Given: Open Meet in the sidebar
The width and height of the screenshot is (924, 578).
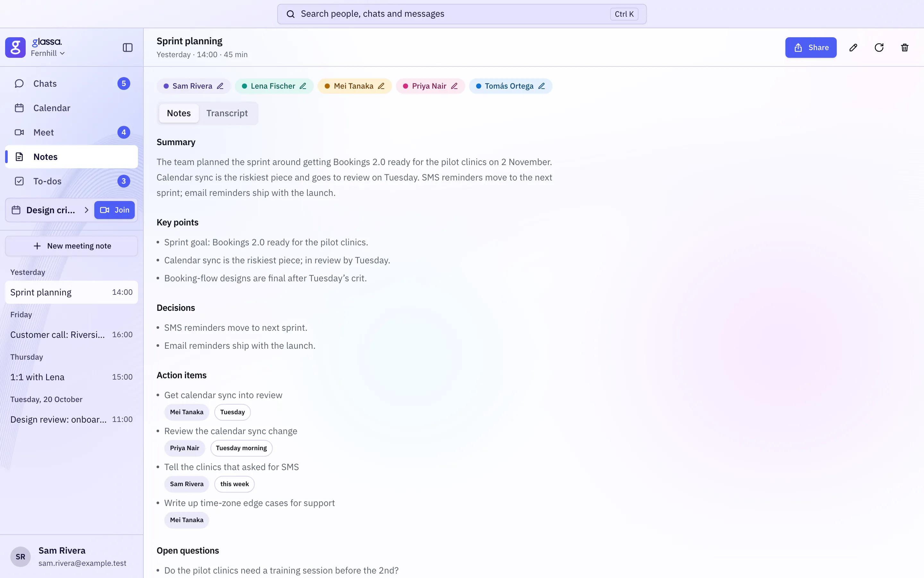Looking at the screenshot, I should click(x=72, y=132).
